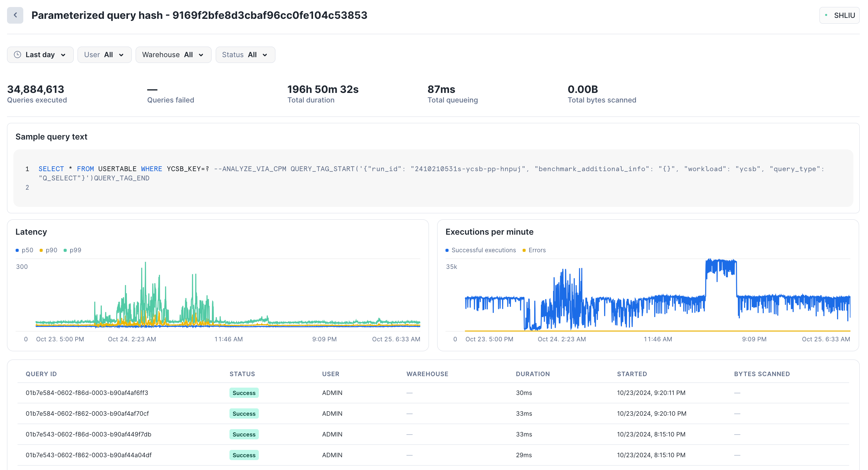868x470 pixels.
Task: Open the User filter dropdown
Action: pos(104,54)
